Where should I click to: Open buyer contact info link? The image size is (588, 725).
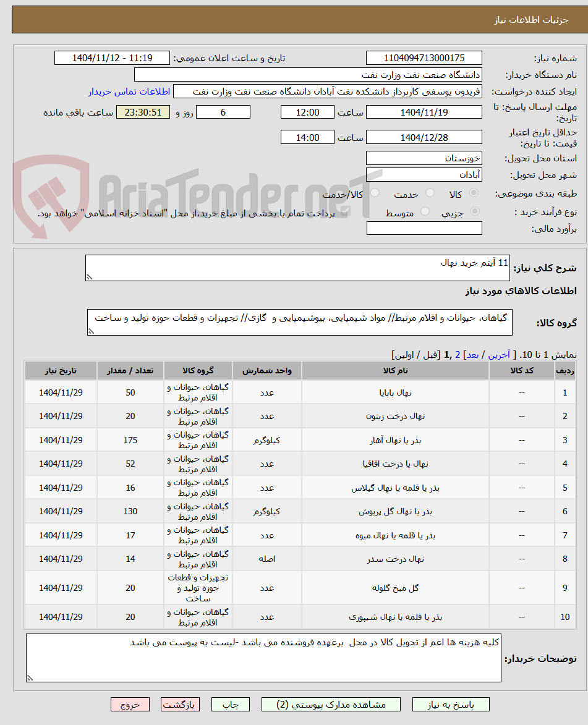(x=129, y=91)
